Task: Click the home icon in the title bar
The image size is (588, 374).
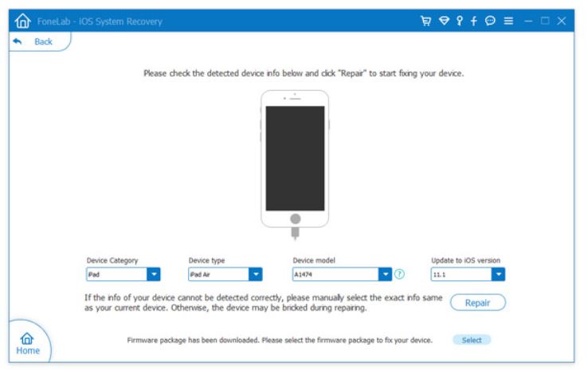Action: (x=23, y=21)
